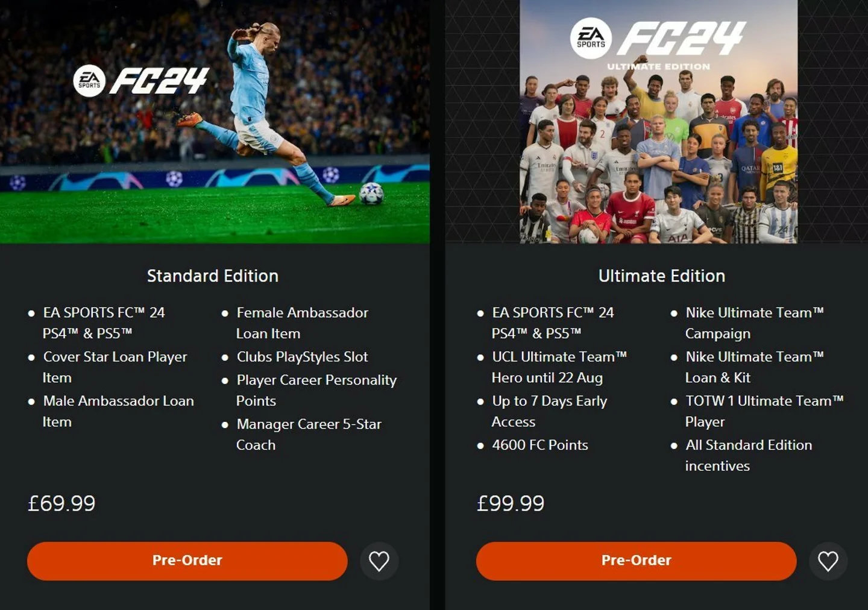Select the Standard Edition heading

pos(213,276)
